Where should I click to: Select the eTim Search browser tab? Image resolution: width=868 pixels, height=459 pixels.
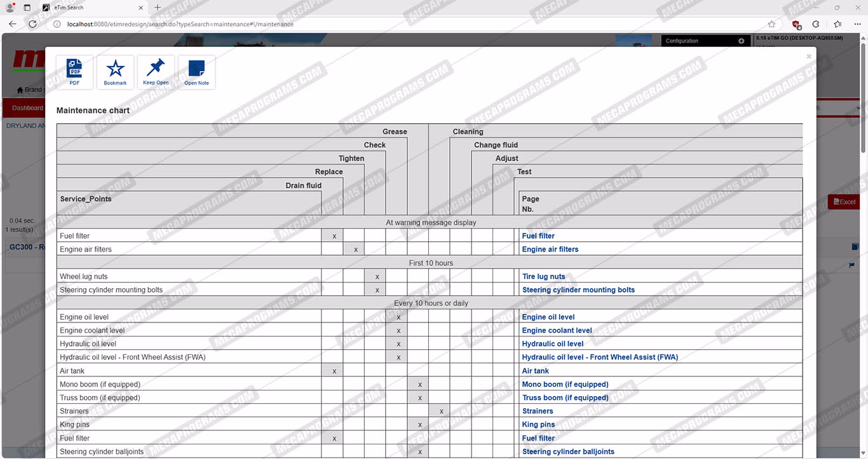click(93, 8)
